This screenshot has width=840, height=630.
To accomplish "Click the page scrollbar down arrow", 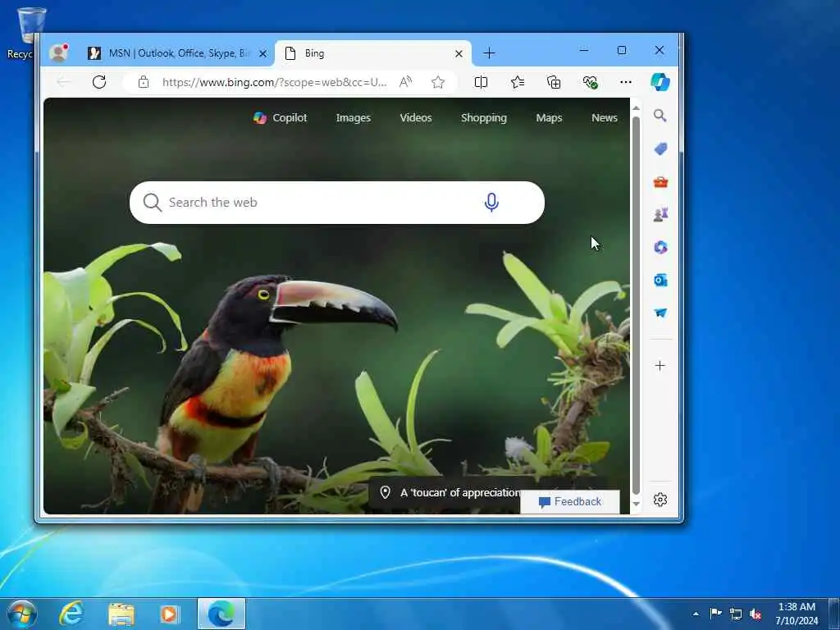I will (636, 504).
